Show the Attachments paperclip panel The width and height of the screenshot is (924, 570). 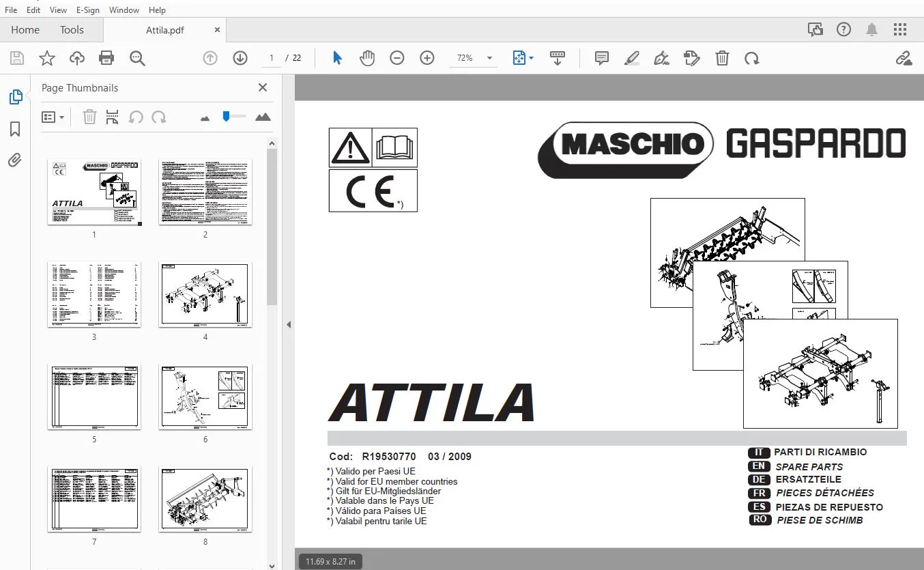click(15, 160)
